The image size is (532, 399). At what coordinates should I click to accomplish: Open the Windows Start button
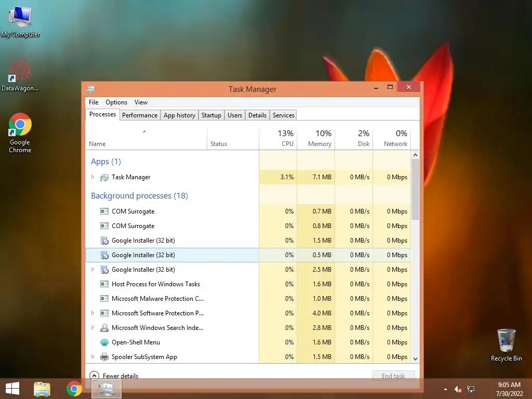click(x=12, y=389)
